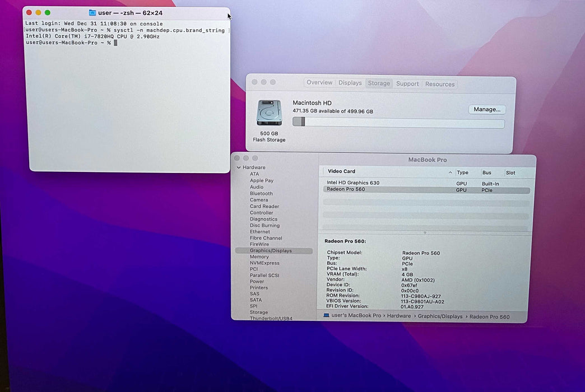Switch to the Displays tab
This screenshot has height=392, width=585.
click(x=350, y=83)
